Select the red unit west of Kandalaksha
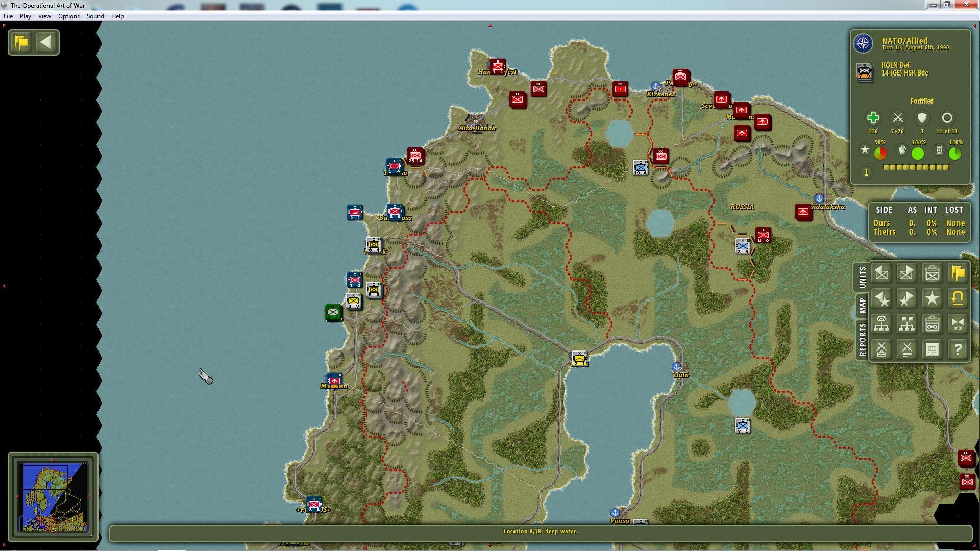The width and height of the screenshot is (980, 551). tap(803, 212)
